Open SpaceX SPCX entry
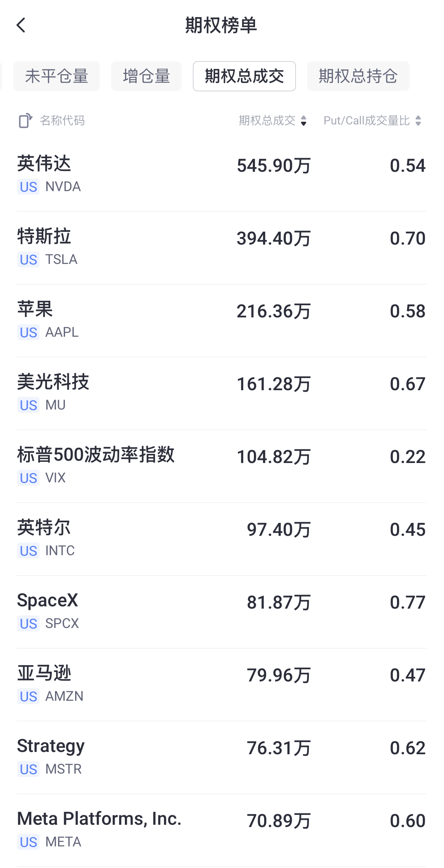The width and height of the screenshot is (444, 868). click(222, 612)
